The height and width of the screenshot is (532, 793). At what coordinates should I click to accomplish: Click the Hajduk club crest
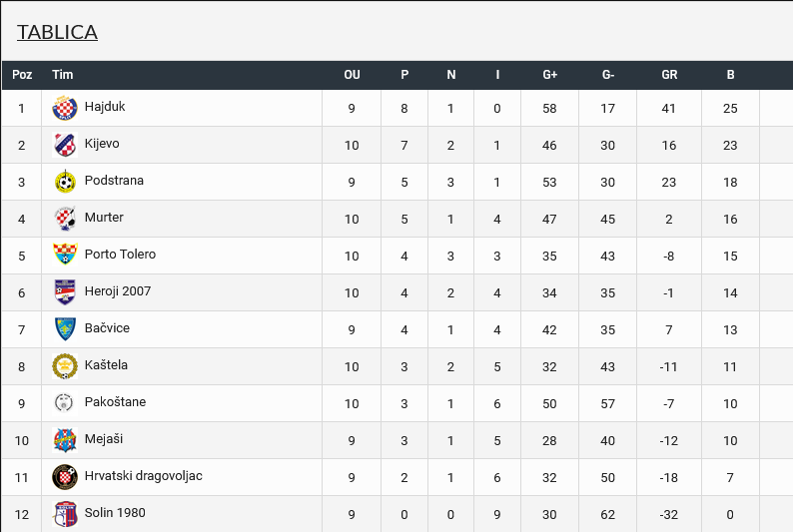pos(65,108)
